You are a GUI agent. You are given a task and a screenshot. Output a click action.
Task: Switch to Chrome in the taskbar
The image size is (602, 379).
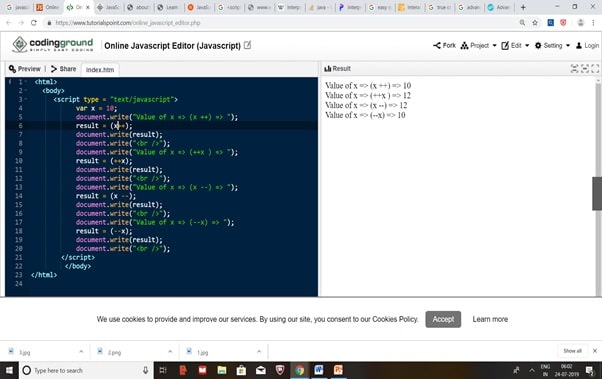click(x=299, y=371)
